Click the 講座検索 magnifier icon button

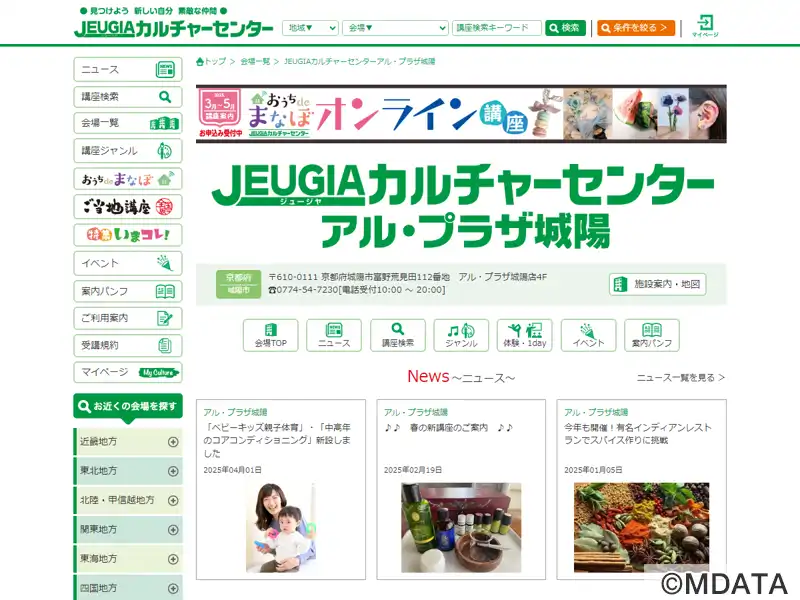pos(397,335)
